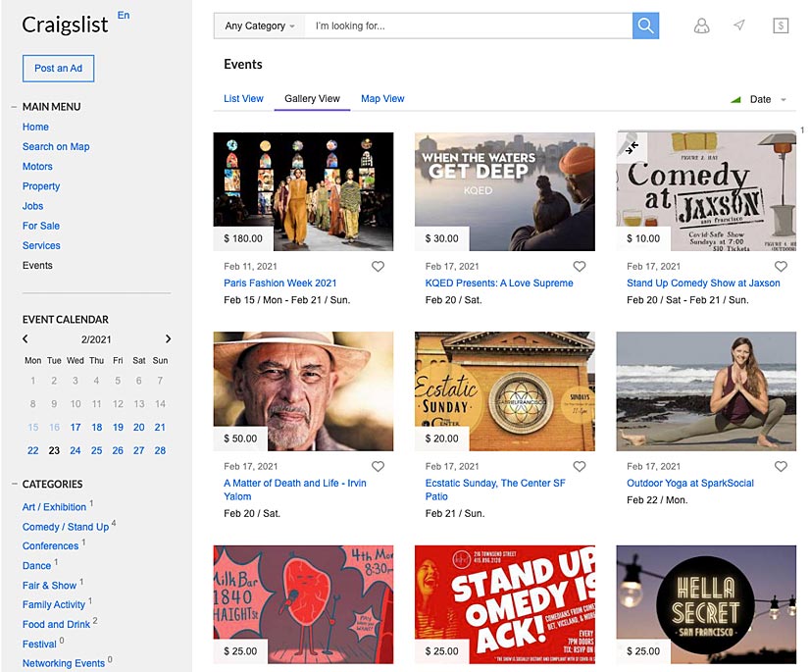This screenshot has height=672, width=809.
Task: Filter by Dance category
Action: (x=36, y=566)
